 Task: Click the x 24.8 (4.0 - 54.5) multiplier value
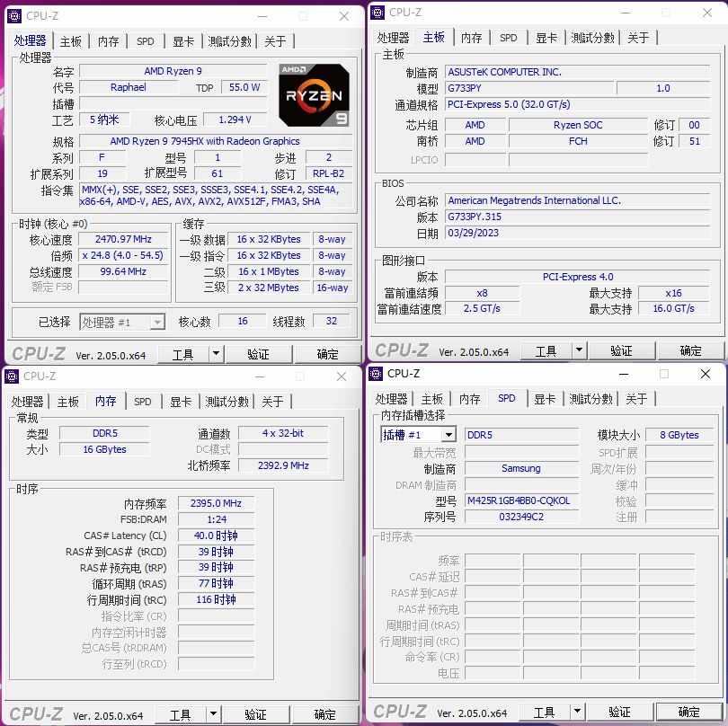pyautogui.click(x=123, y=255)
